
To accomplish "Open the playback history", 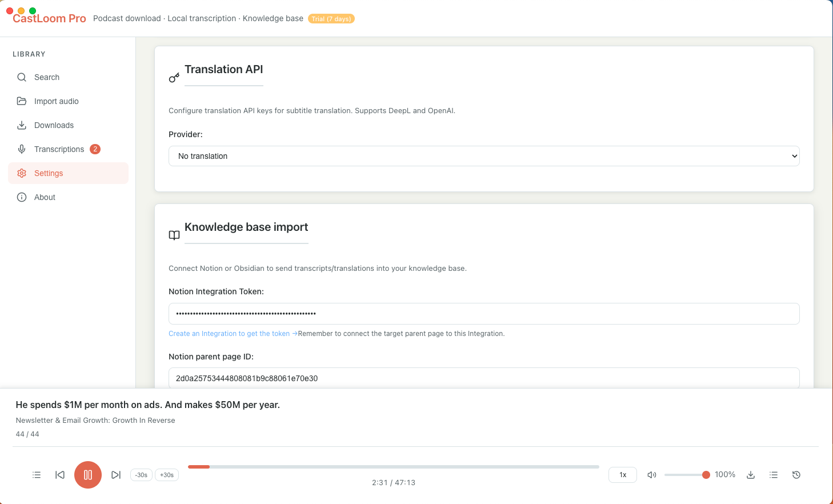I will (796, 475).
